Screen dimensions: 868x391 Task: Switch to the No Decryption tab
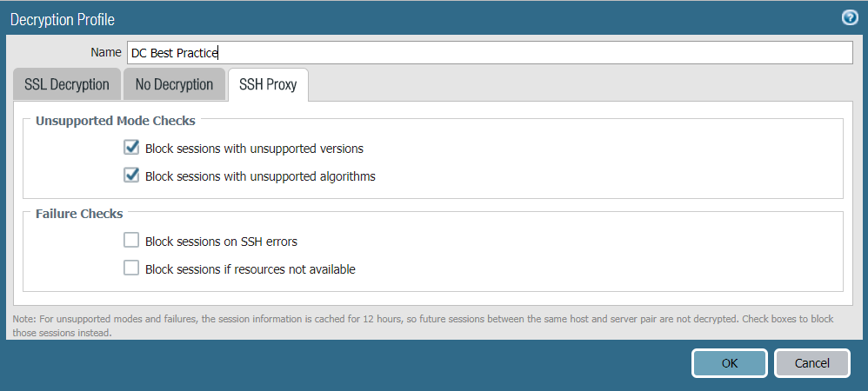(174, 84)
